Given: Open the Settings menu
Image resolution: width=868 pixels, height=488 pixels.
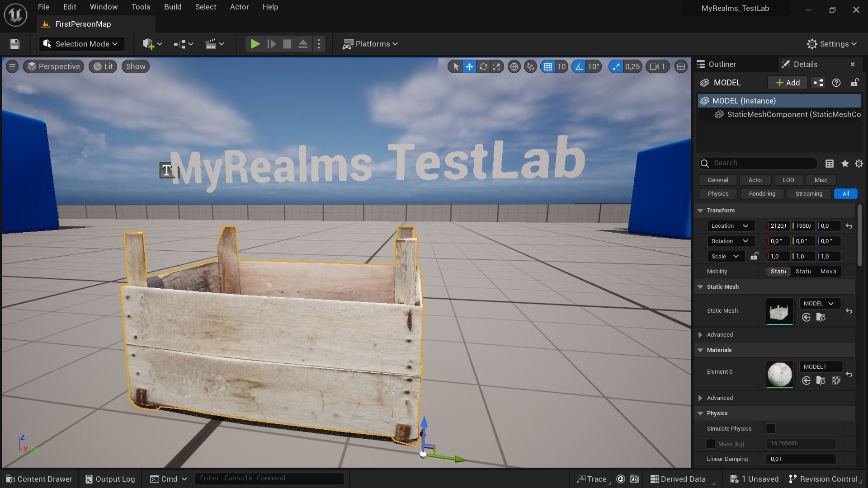Looking at the screenshot, I should 832,44.
